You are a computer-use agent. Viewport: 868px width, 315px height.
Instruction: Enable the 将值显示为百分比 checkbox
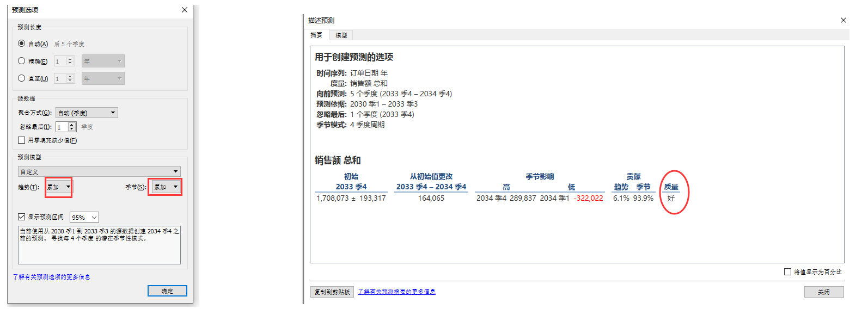point(787,271)
